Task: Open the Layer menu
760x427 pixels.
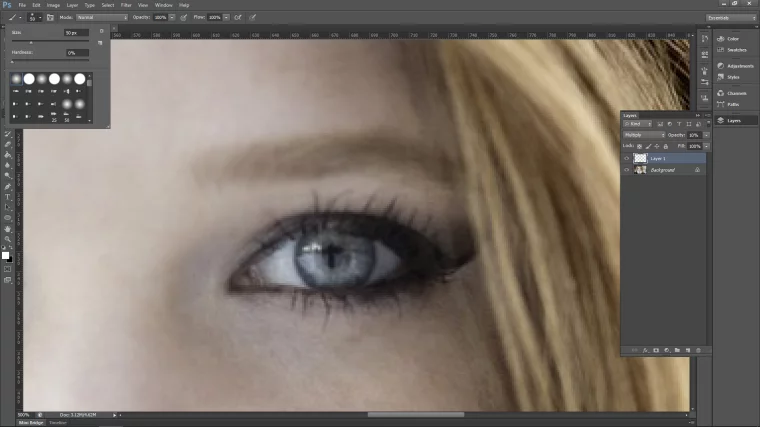Action: [72, 5]
